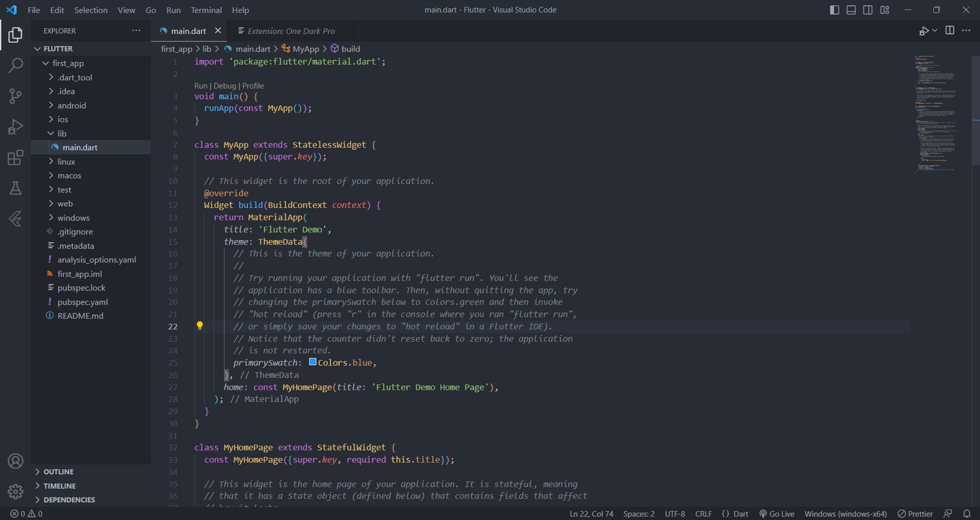
Task: Click Ln 22, Col 74 status entry
Action: click(x=591, y=514)
